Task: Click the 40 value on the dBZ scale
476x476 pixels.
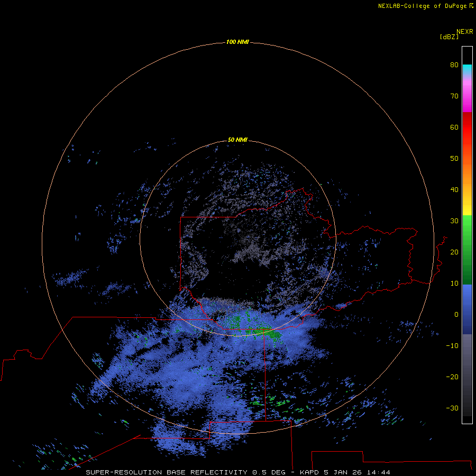Action: [454, 190]
